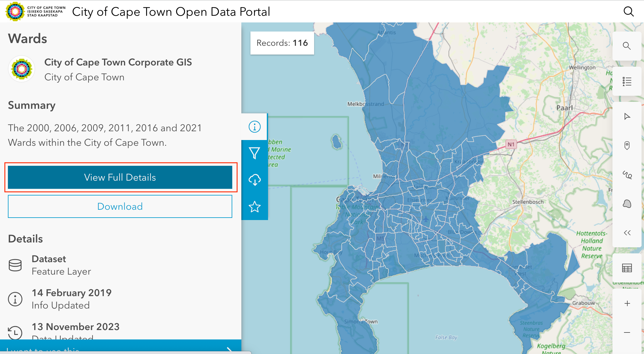Screen dimensions: 644x354
Task: Zoom in on the map
Action: (x=627, y=303)
